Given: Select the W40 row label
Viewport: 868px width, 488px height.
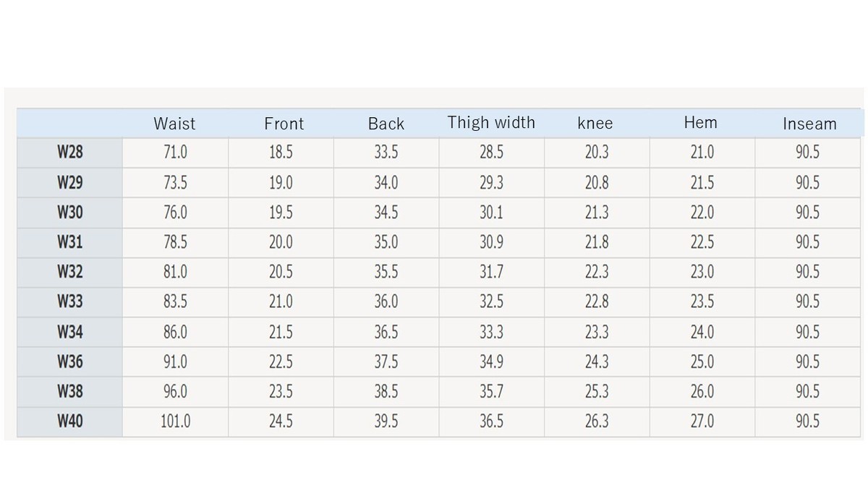Looking at the screenshot, I should tap(69, 421).
